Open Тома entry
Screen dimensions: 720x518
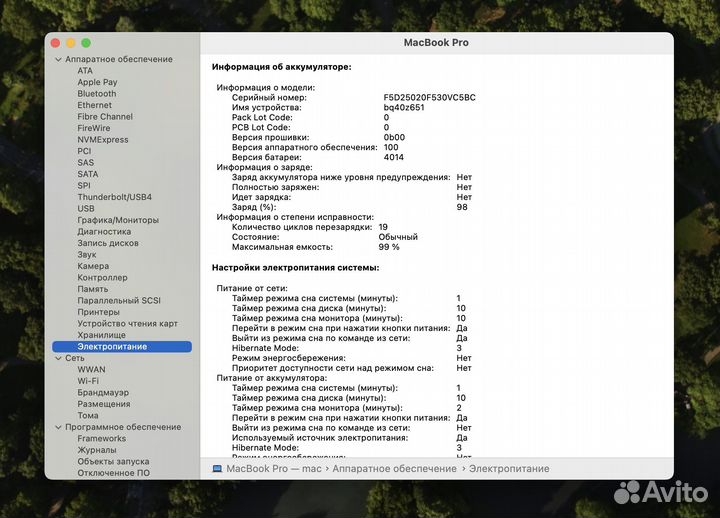[88, 415]
